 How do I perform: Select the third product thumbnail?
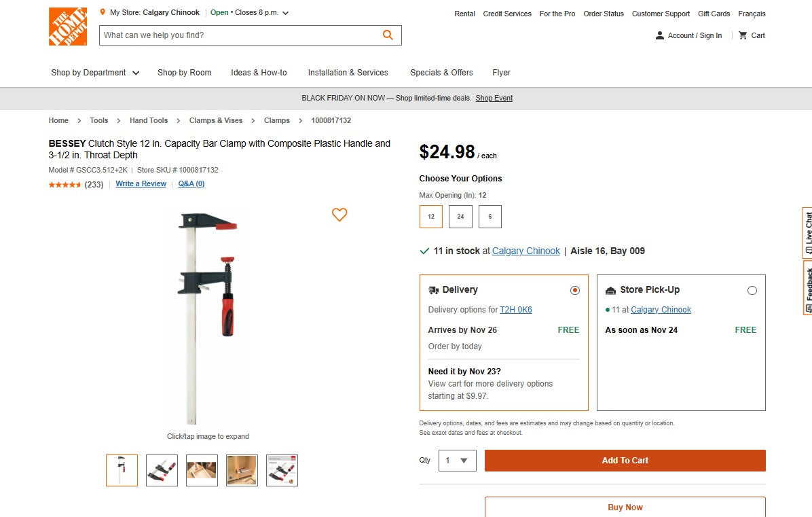pyautogui.click(x=202, y=470)
